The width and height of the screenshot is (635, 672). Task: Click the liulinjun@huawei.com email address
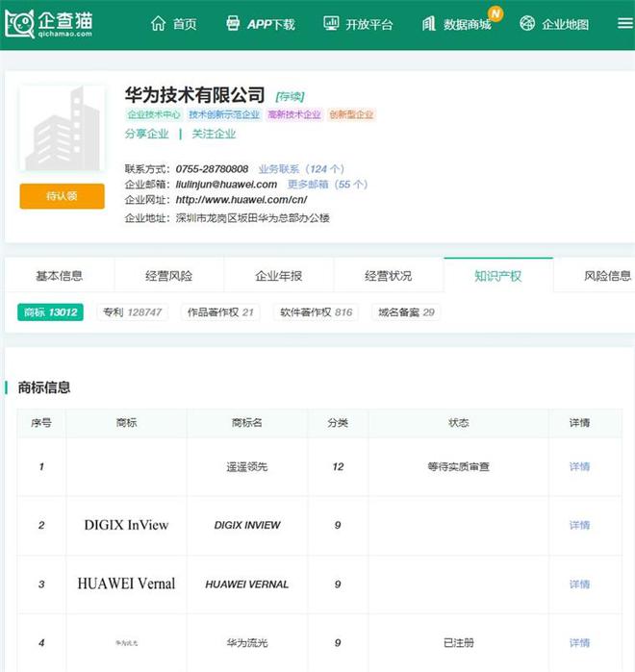[x=226, y=185]
